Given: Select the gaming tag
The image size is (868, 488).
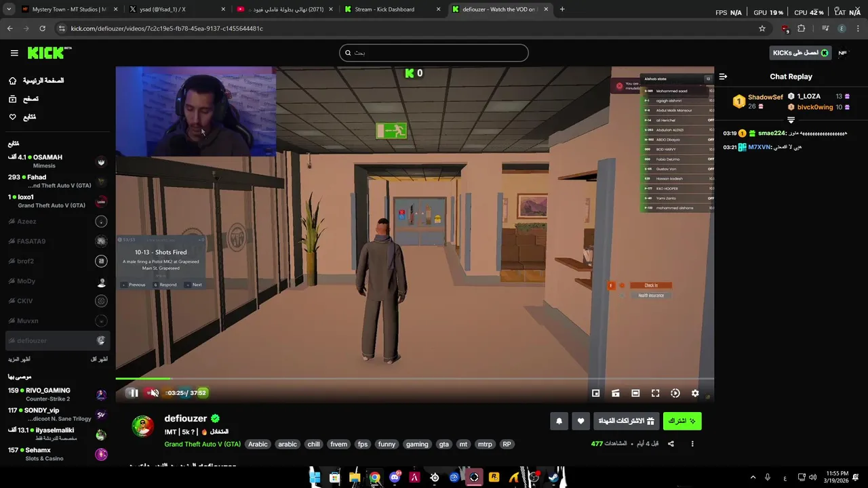Looking at the screenshot, I should [417, 444].
